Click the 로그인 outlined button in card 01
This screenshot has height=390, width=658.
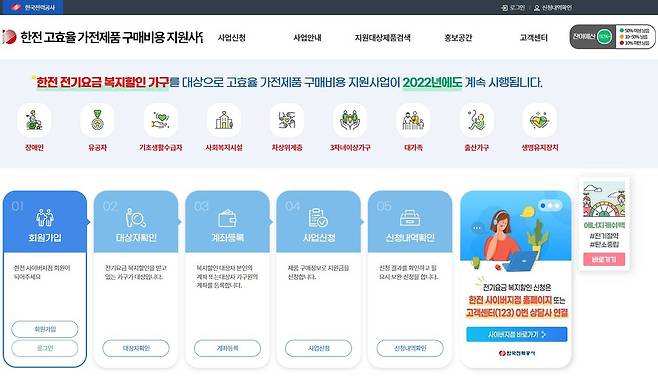click(45, 348)
